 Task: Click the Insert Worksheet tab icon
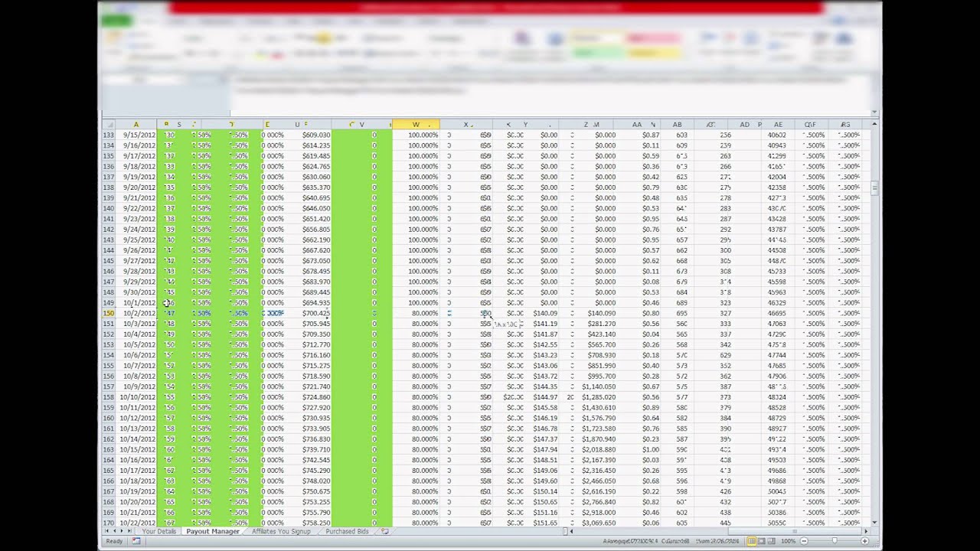(385, 531)
